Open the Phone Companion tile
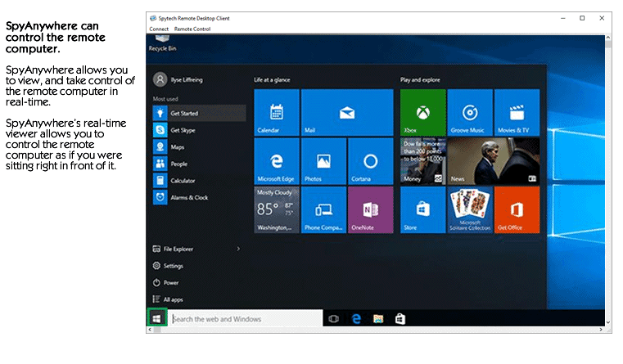 pos(323,210)
